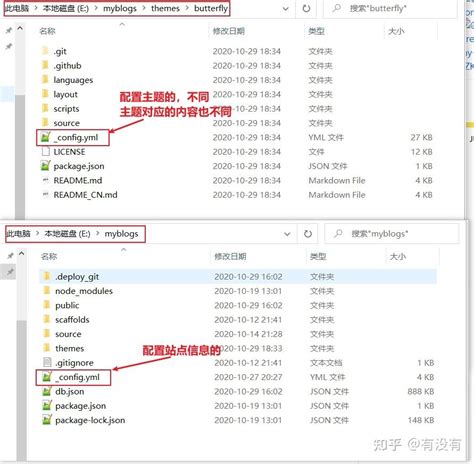Select the highlighted .deploy_git folder row
The image size is (474, 464).
[238, 276]
